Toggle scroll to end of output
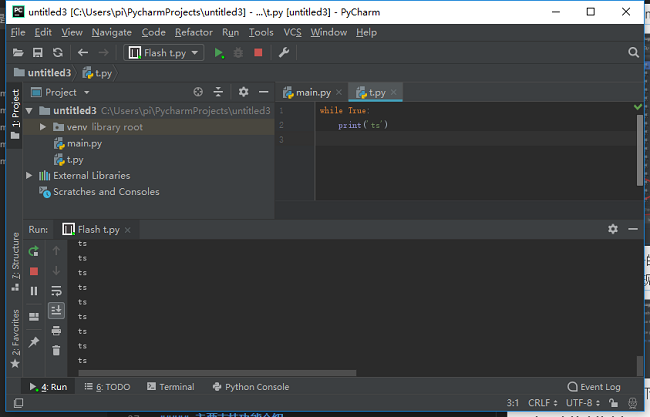650x417 pixels. 56,310
